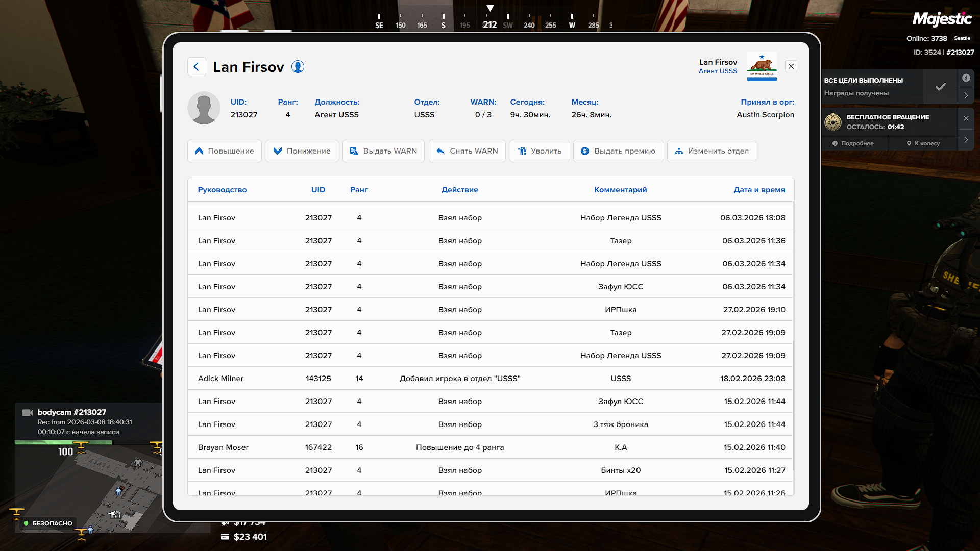Dismiss the free spin notification
The width and height of the screenshot is (980, 551).
(x=966, y=118)
